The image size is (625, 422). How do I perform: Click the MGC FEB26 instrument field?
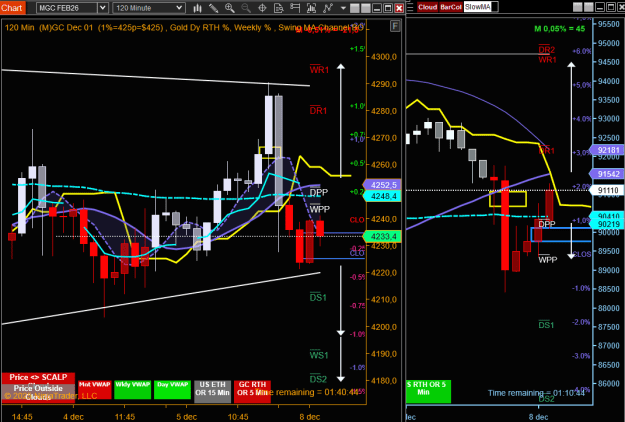tap(67, 8)
